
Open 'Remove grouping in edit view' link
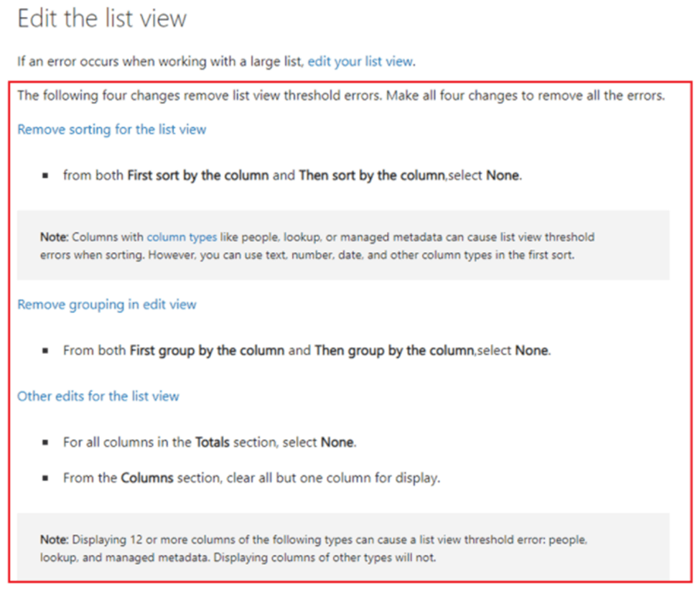[107, 304]
